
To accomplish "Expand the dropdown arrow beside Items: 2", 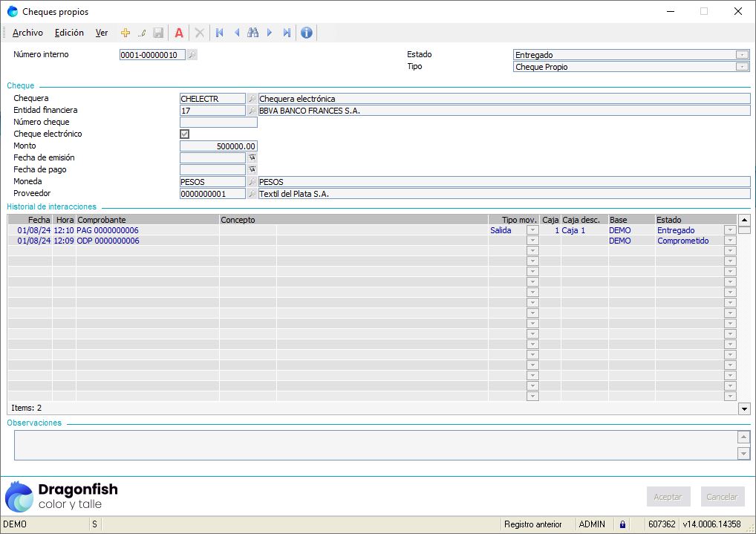I will (744, 409).
